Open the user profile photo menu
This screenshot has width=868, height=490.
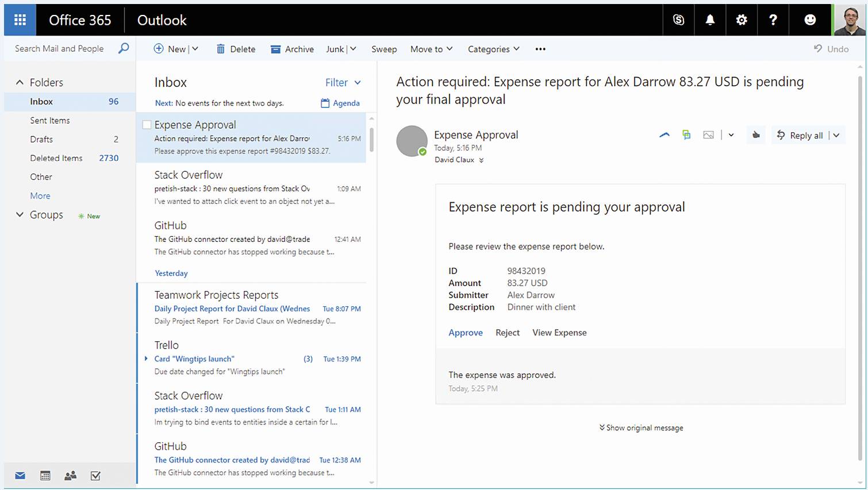pos(850,20)
